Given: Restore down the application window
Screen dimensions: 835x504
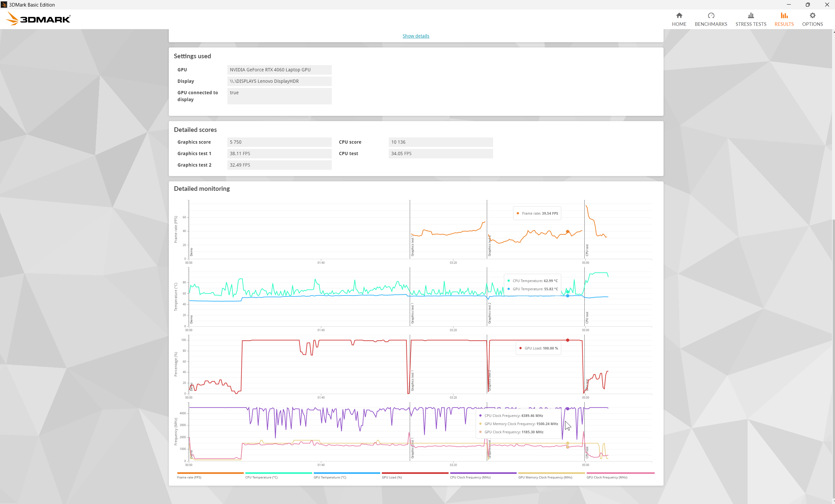Looking at the screenshot, I should coord(808,5).
